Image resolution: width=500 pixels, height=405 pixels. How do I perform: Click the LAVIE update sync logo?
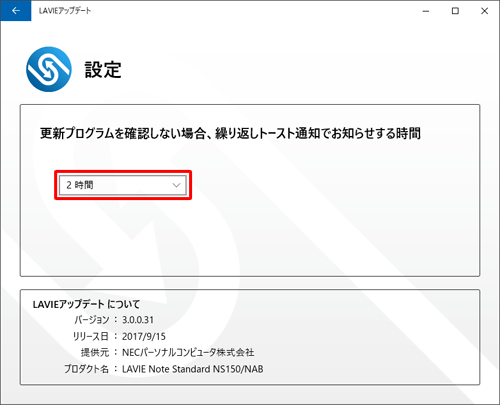[x=49, y=69]
